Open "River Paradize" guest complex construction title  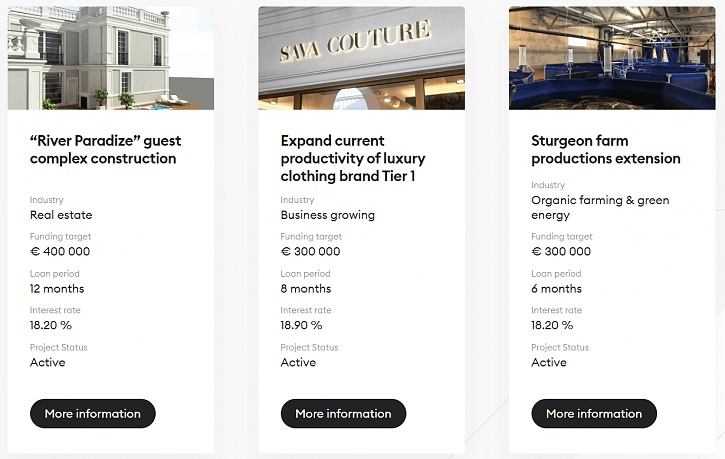coord(105,150)
